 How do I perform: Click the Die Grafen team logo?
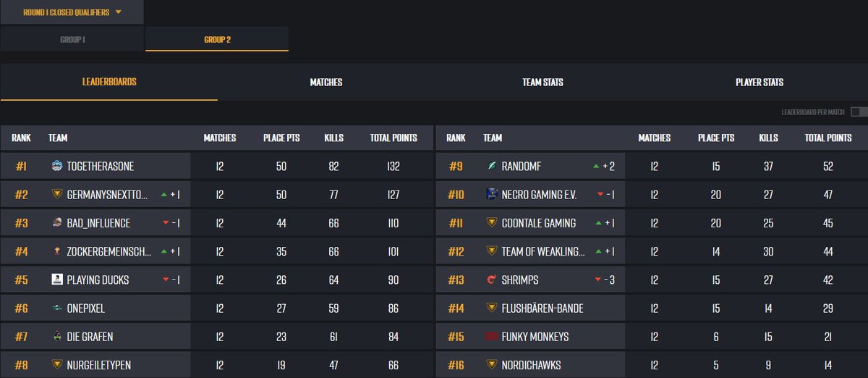[57, 336]
